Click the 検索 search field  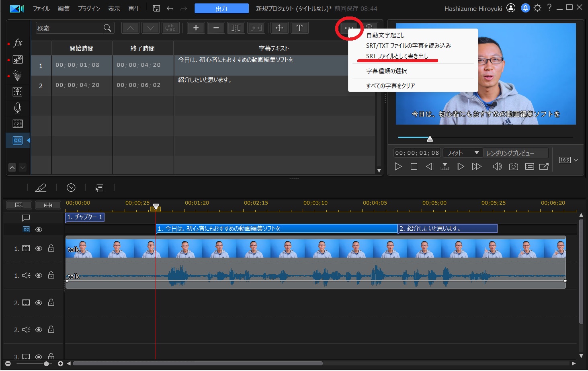[69, 28]
